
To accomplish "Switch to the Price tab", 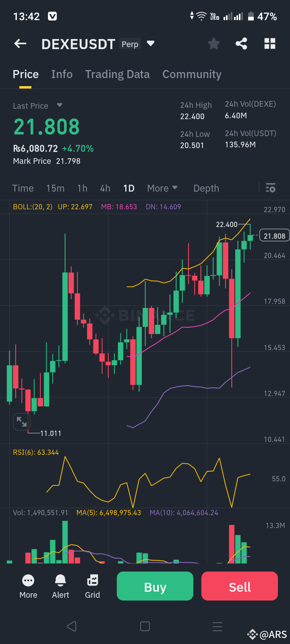I will pos(26,74).
